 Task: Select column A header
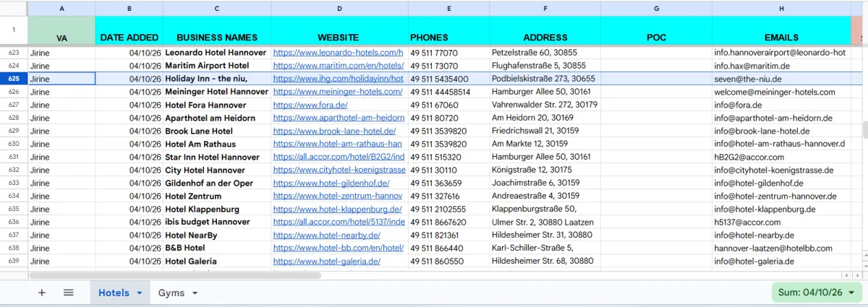tap(61, 8)
